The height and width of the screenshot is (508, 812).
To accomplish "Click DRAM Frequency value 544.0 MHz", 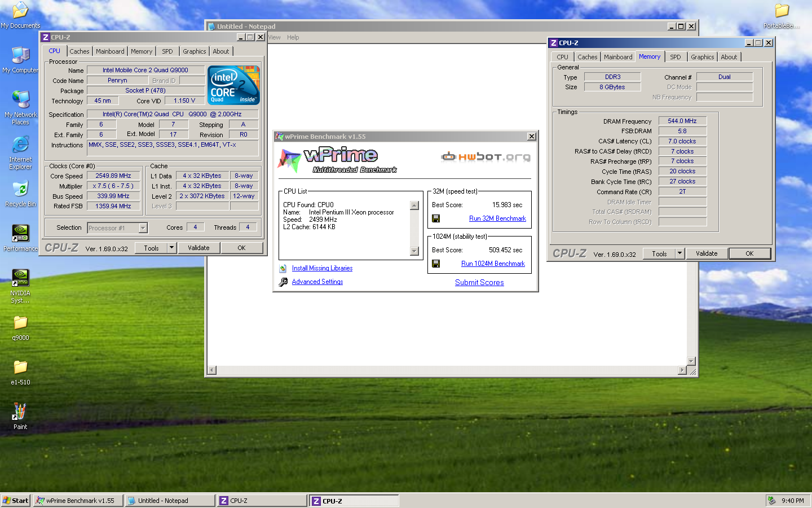I will (682, 121).
